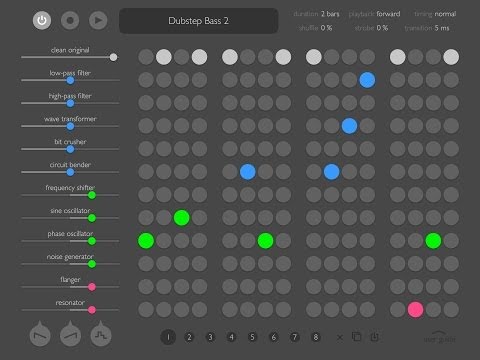Open the user guide
The width and height of the screenshot is (480, 360).
pyautogui.click(x=439, y=337)
